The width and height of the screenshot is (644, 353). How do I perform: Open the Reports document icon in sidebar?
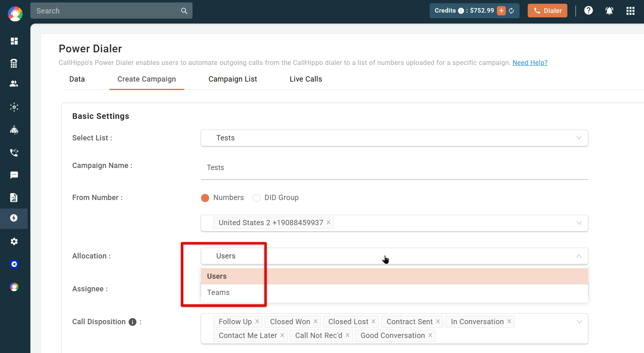tap(14, 198)
